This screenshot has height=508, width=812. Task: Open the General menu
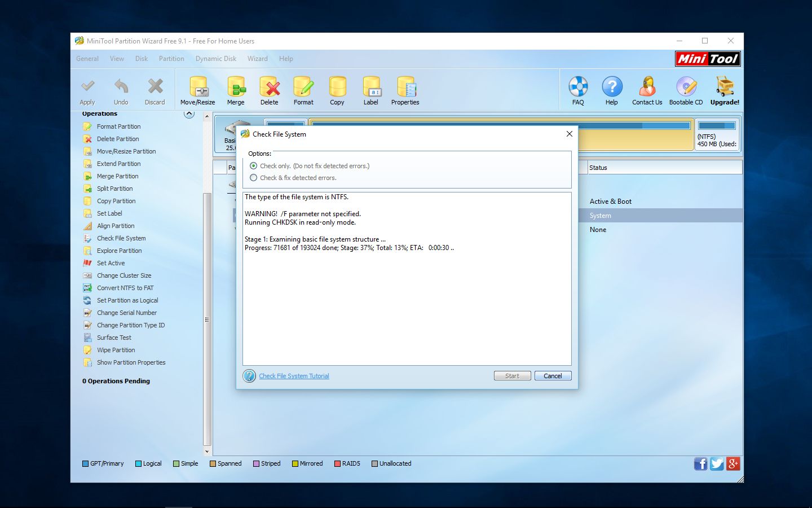(87, 59)
